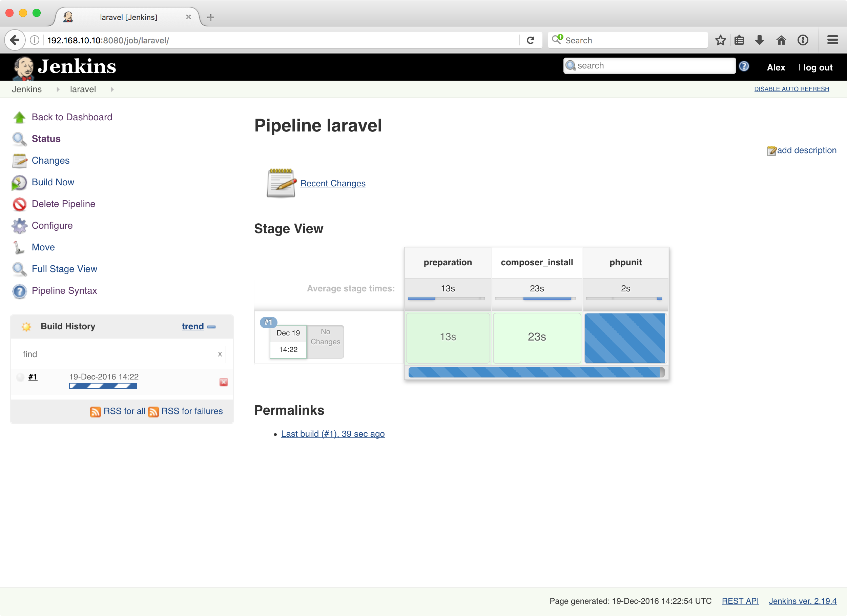Click build status ball for build #1
Image resolution: width=847 pixels, height=616 pixels.
[21, 377]
